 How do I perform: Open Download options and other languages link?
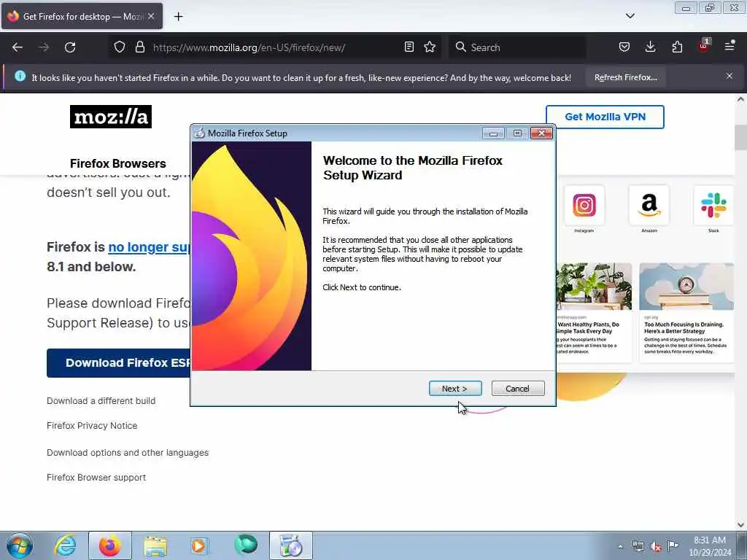[x=128, y=453]
